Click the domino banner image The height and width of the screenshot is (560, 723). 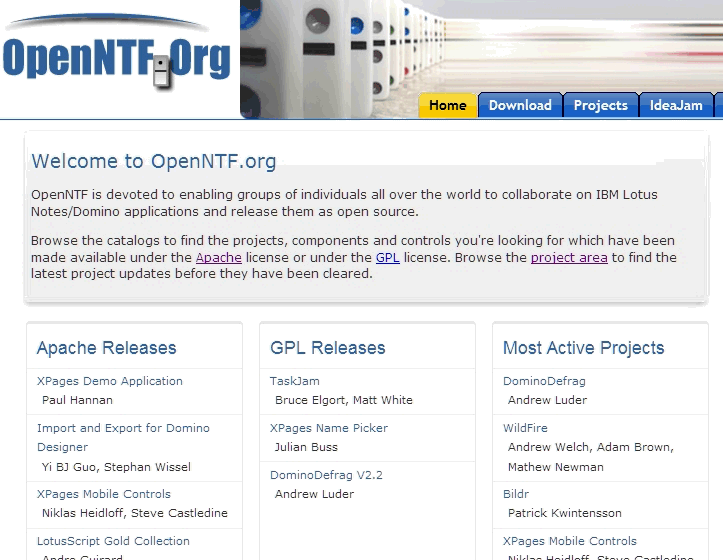[x=481, y=59]
